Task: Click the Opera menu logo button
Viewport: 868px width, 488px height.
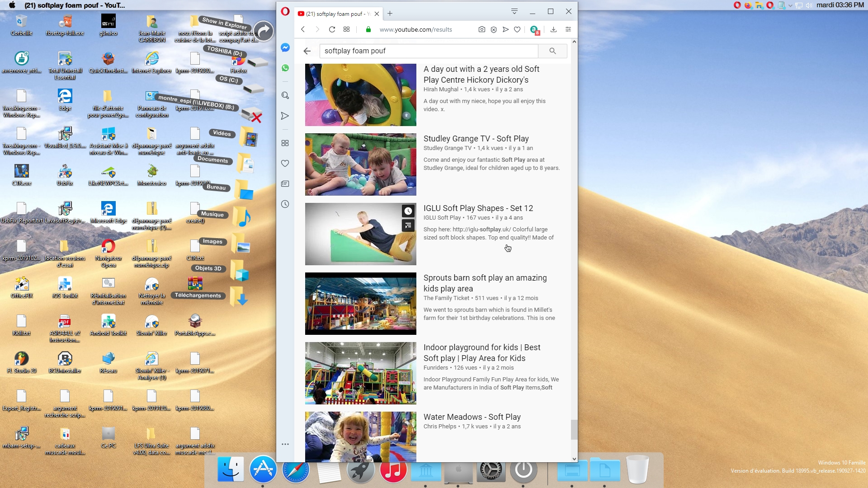Action: pos(285,11)
